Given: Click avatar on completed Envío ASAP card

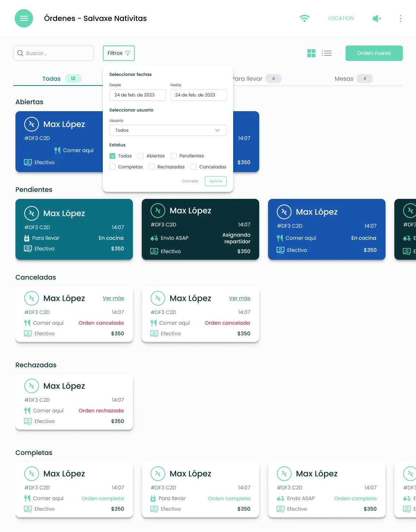Looking at the screenshot, I should [x=284, y=474].
